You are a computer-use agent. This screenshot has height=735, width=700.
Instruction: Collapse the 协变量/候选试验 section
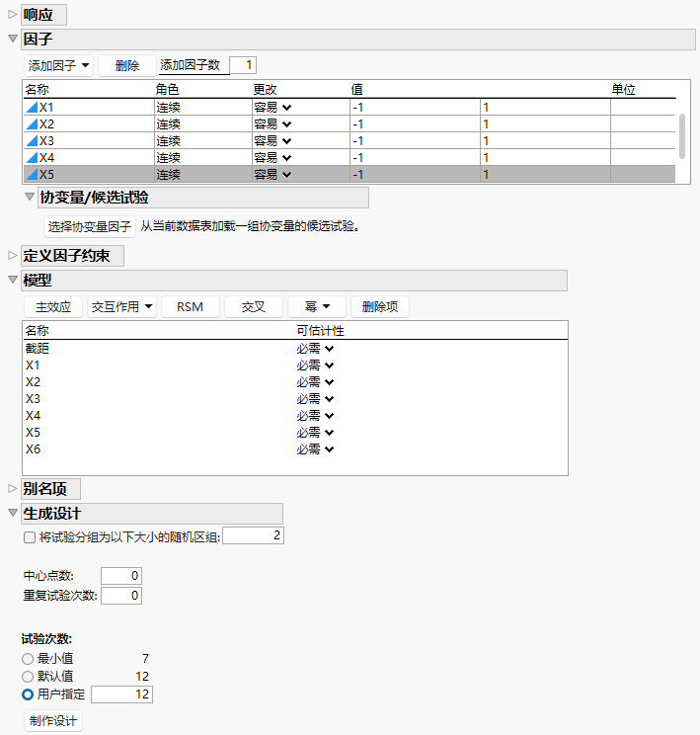point(30,197)
